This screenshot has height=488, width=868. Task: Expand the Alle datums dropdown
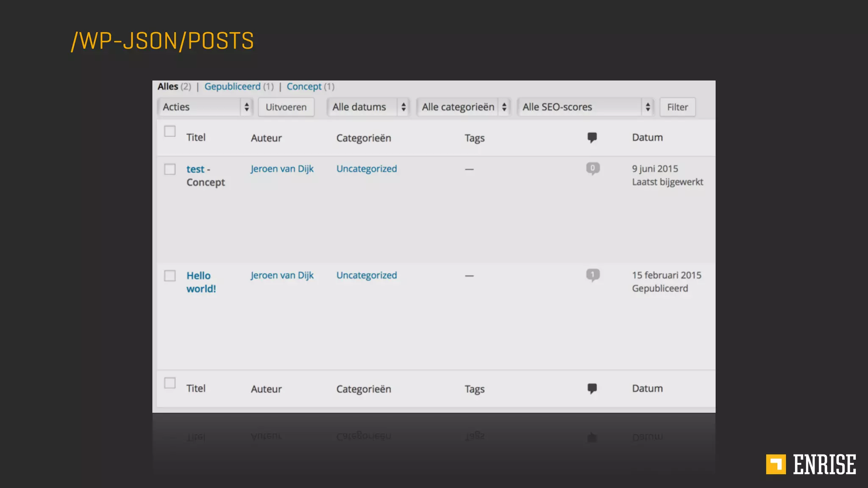(x=367, y=107)
